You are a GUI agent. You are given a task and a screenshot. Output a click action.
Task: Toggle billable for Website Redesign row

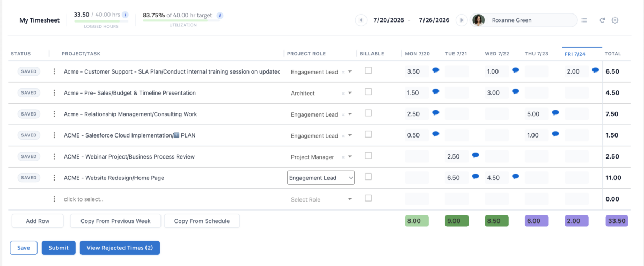[368, 177]
